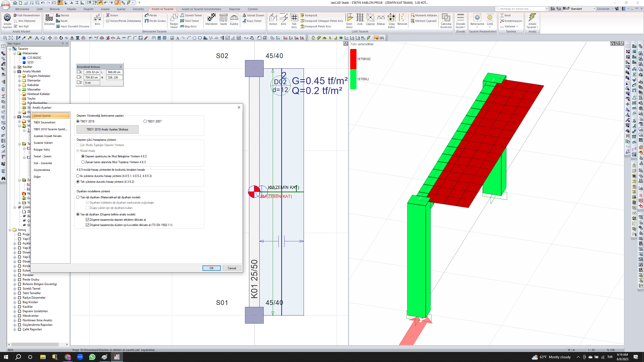Select the Birlesim connection tool

pos(402,20)
